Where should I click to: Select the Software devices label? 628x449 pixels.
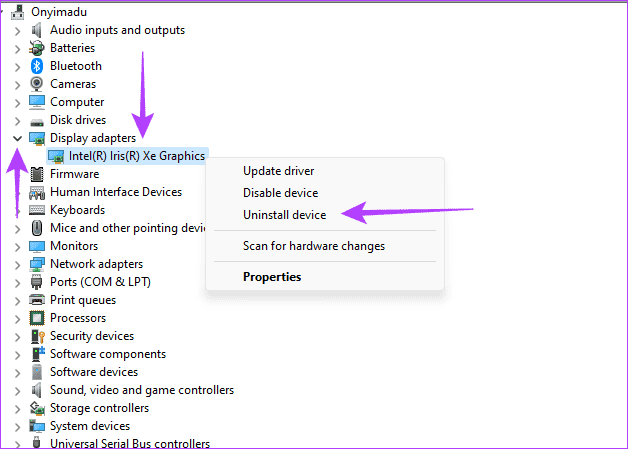coord(94,372)
